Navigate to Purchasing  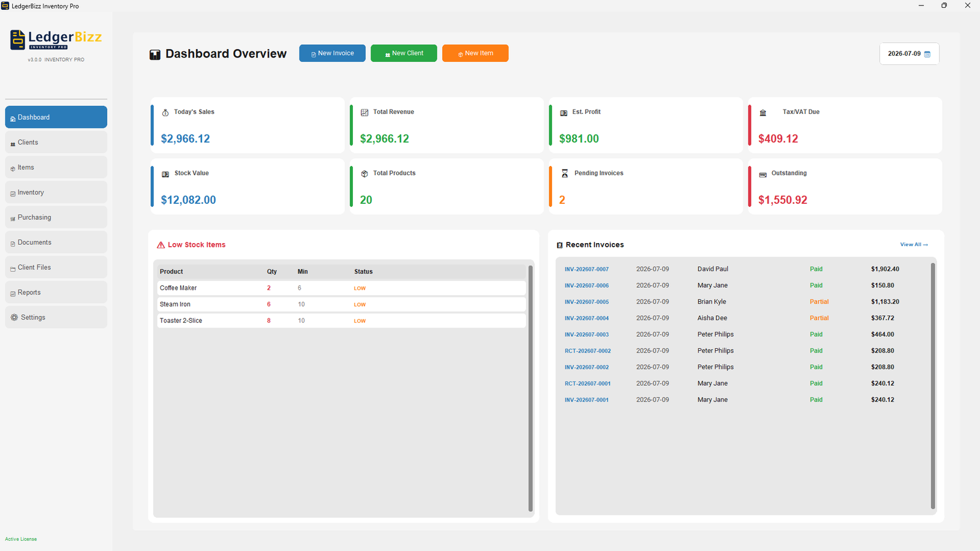pos(56,217)
